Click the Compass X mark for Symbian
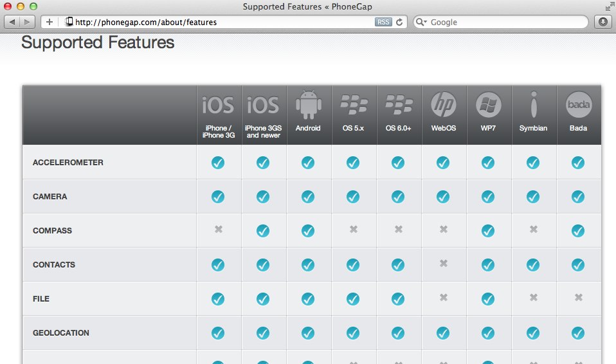616x364 pixels. pos(534,229)
